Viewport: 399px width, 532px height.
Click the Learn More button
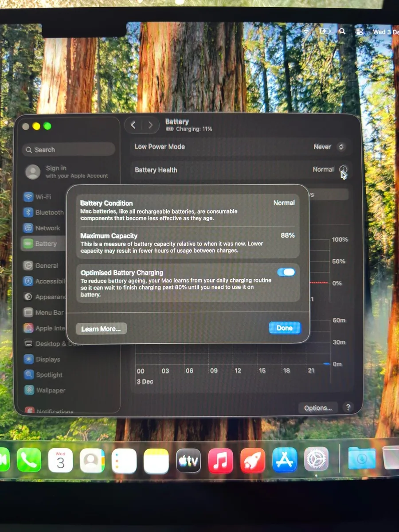101,329
